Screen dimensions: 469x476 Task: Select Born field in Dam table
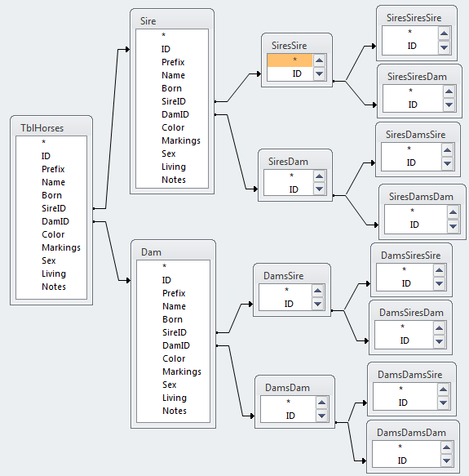[173, 319]
